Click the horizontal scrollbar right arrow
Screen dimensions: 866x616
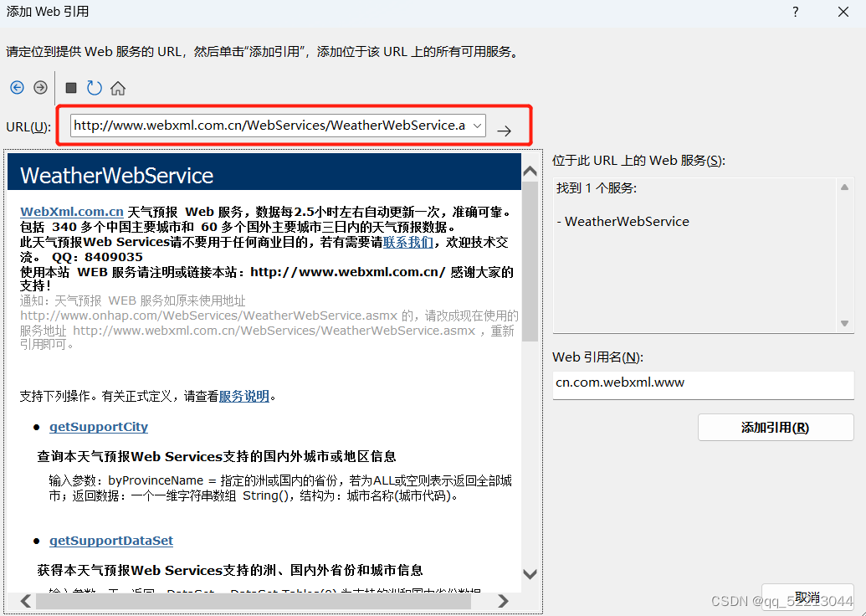503,600
